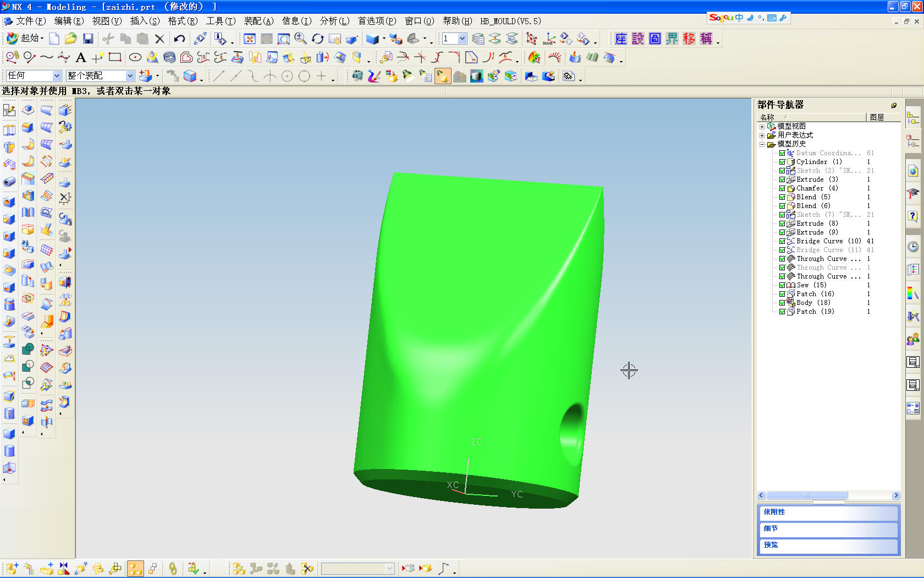The width and height of the screenshot is (924, 578).
Task: Toggle the Bridge Curve (10) checkbox
Action: tap(782, 241)
